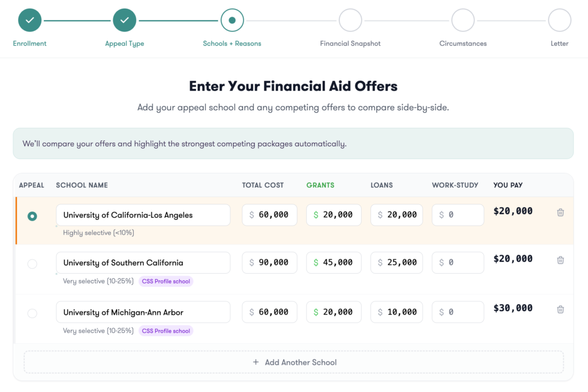588x392 pixels.
Task: Remove University of Michigan-Ann Arbor using trash icon
Action: point(560,309)
